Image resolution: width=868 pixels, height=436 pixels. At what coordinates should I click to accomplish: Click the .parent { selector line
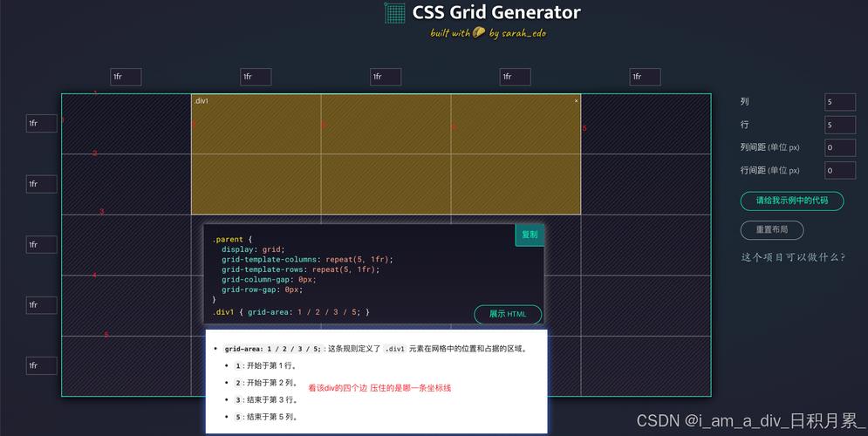coord(232,240)
